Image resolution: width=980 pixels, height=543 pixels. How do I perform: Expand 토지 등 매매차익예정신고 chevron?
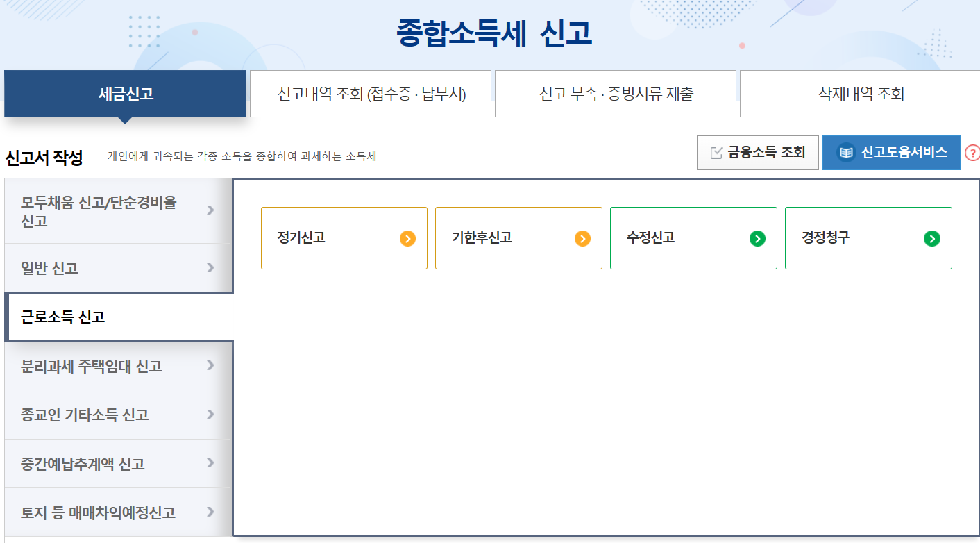point(210,512)
